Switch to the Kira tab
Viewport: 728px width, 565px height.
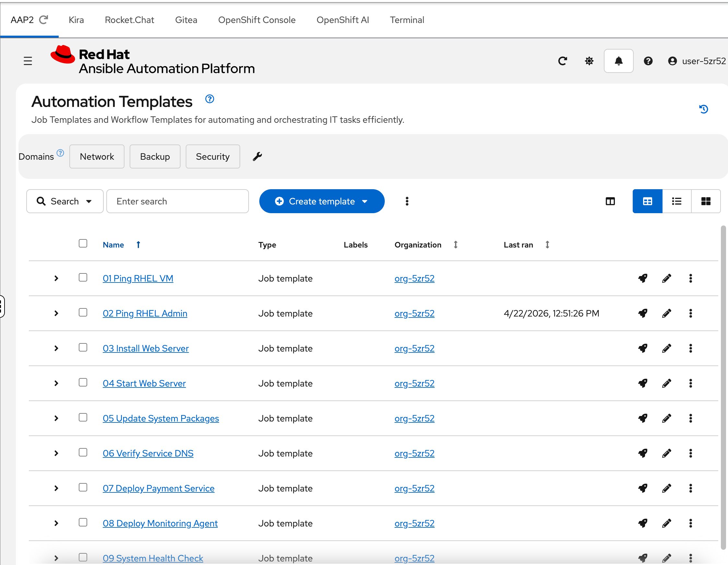(76, 20)
